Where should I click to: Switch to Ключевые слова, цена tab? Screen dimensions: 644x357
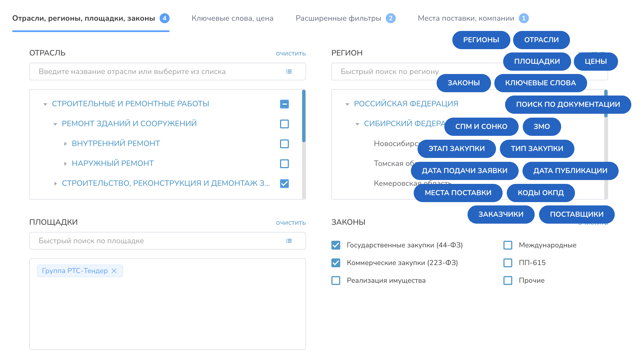coord(232,18)
